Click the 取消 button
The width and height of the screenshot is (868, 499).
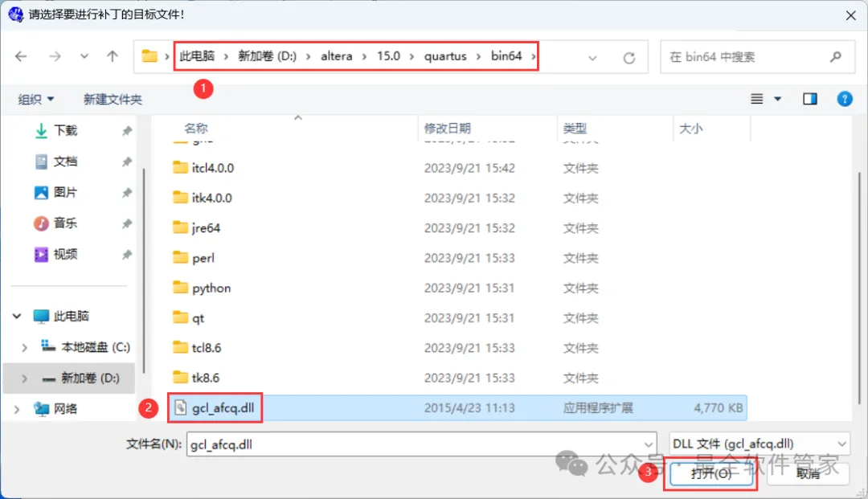808,473
